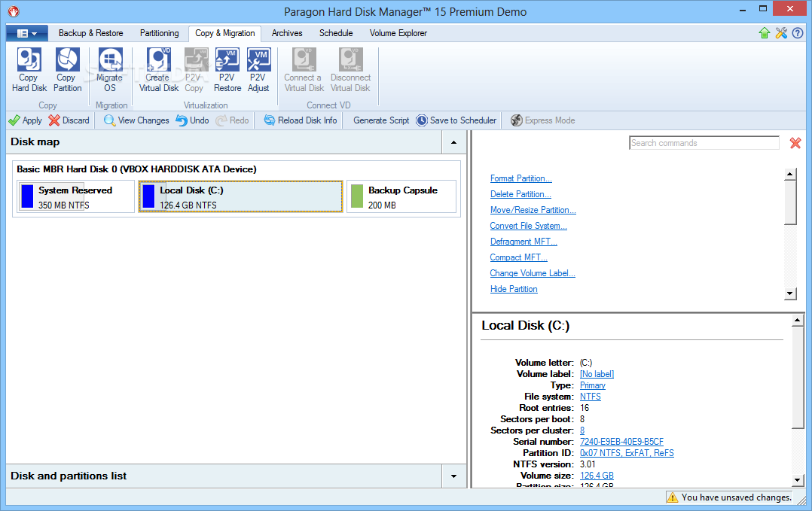The width and height of the screenshot is (812, 511).
Task: Select Local Disk (C:) partition block
Action: (241, 196)
